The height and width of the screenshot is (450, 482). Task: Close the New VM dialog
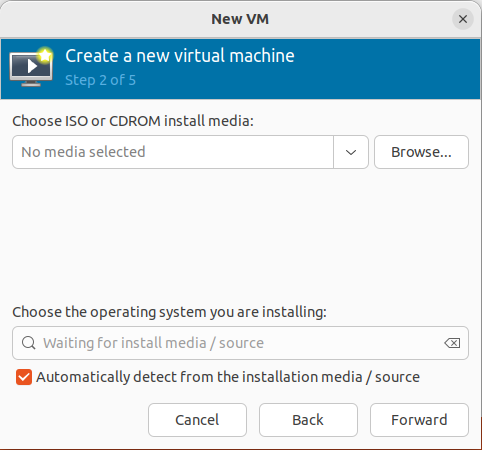click(463, 19)
